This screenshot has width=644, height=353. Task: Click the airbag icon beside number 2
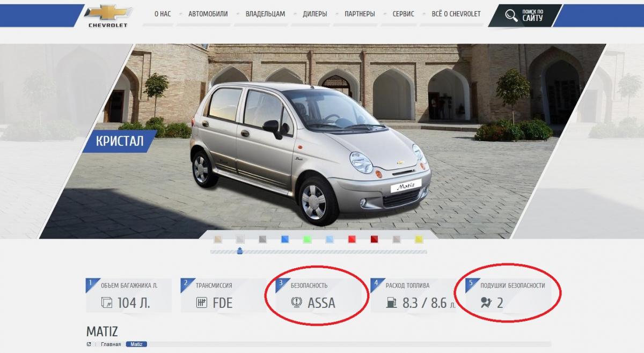[x=486, y=302]
